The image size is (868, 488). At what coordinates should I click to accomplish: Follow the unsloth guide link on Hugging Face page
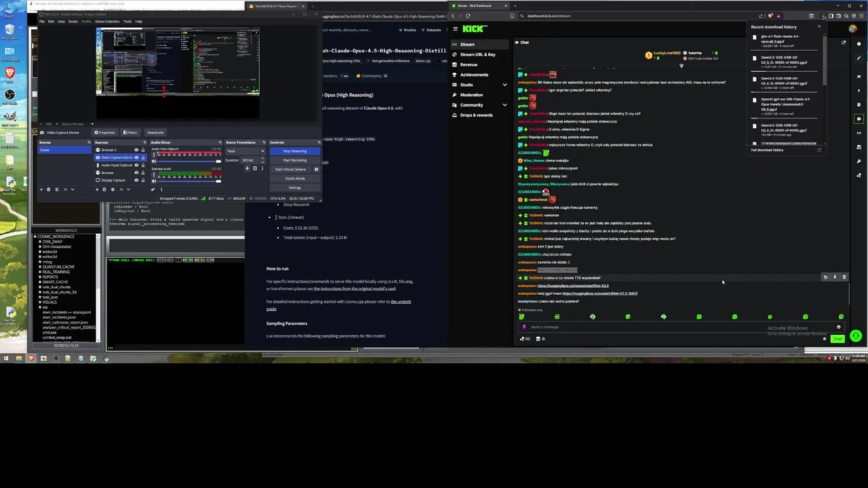tap(338, 305)
